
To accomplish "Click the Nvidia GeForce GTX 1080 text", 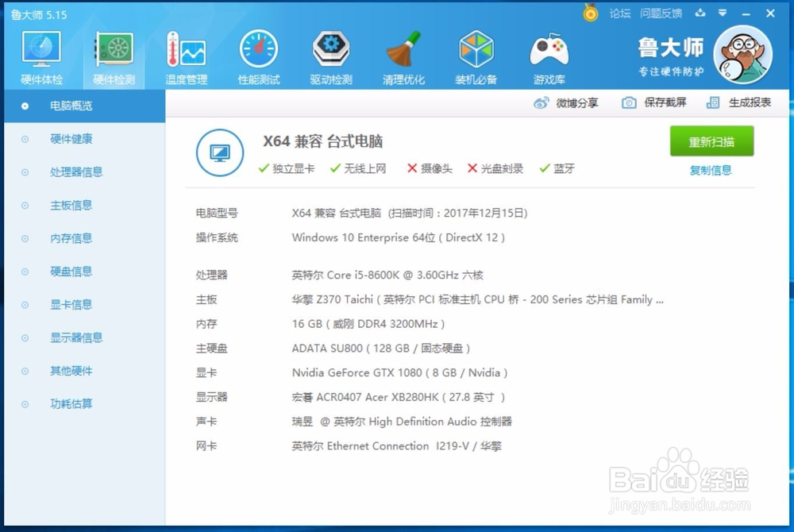I will coord(399,372).
